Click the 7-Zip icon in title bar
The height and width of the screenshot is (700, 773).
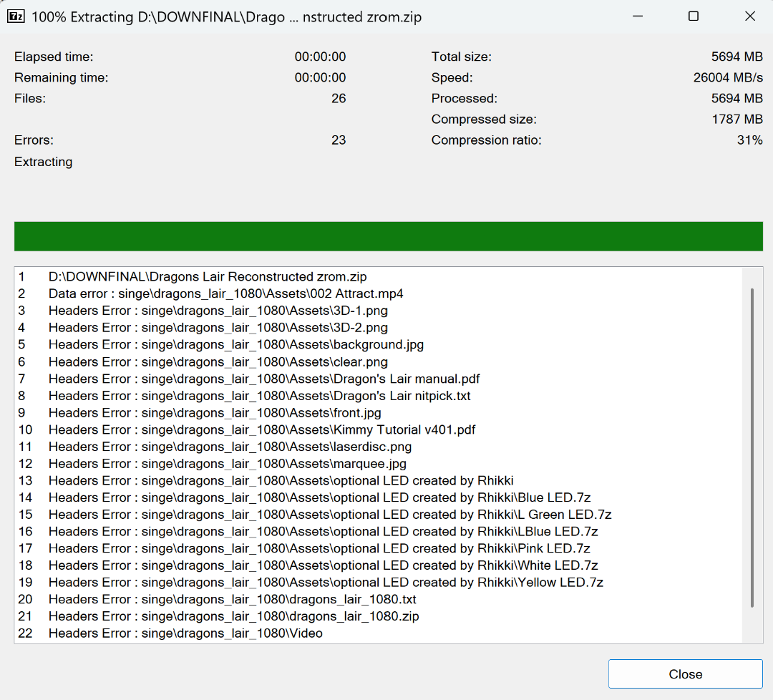(16, 16)
